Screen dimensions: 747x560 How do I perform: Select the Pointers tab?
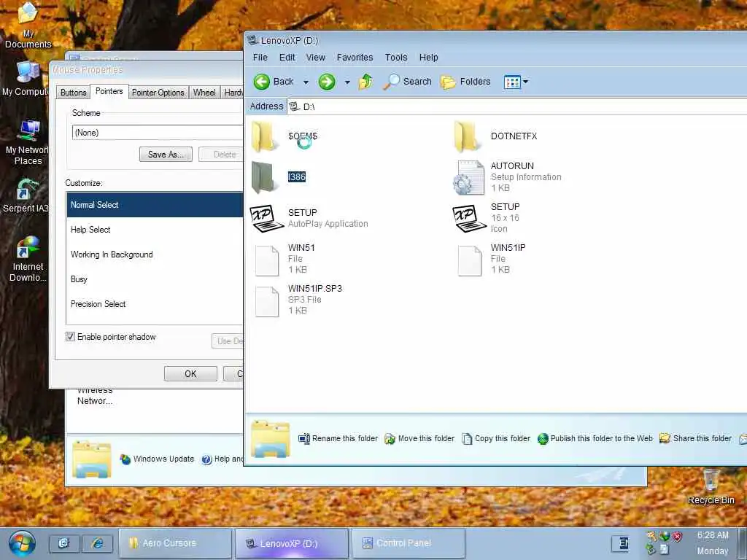click(109, 91)
